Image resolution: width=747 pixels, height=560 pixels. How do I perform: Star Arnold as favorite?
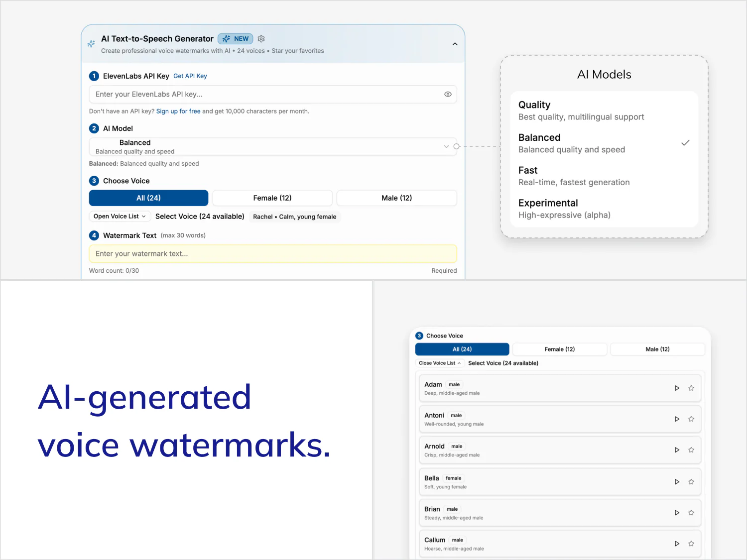(691, 450)
